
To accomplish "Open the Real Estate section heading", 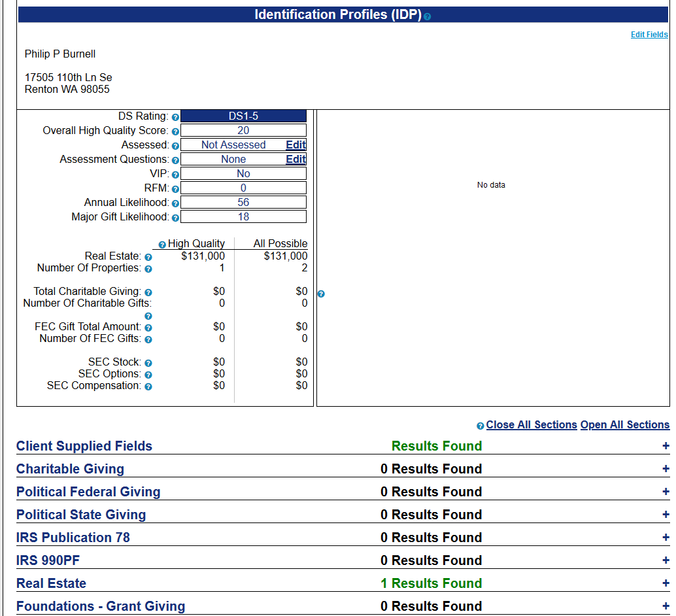I will pyautogui.click(x=51, y=583).
